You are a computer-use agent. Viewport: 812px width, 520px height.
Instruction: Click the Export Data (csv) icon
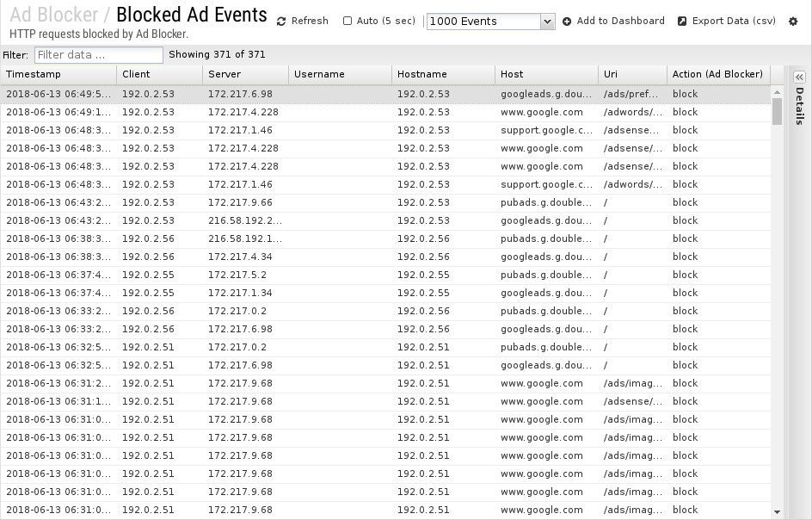click(682, 22)
